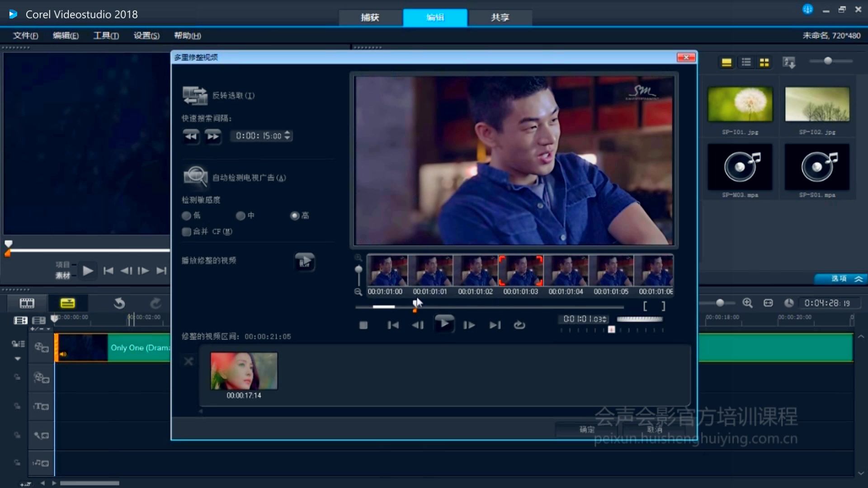Click the 自动检测电视广告 detection icon
The image size is (868, 488).
(x=195, y=176)
